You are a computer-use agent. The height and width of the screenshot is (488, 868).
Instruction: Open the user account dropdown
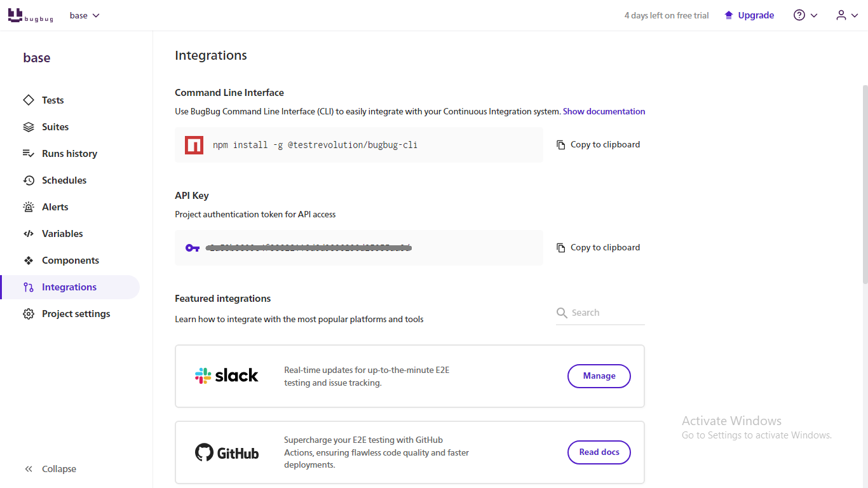pos(846,15)
